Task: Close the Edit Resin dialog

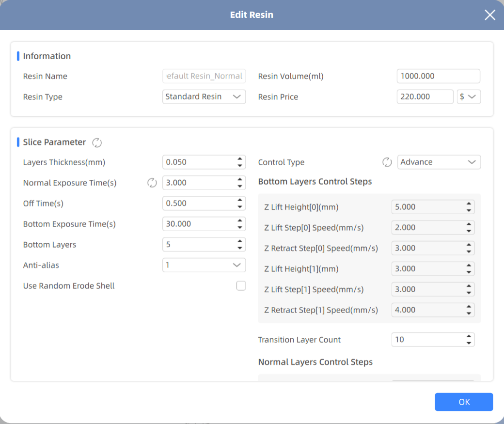Action: [x=489, y=15]
